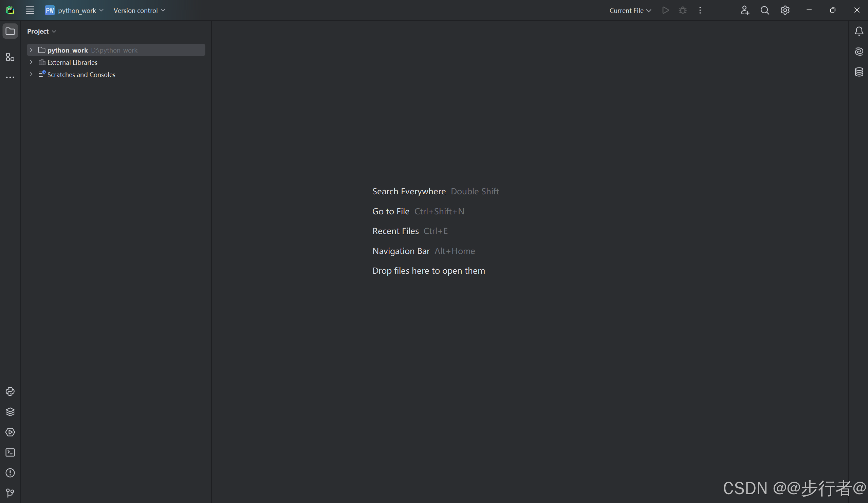Show more tool windows ellipsis
This screenshot has height=503, width=868.
[x=10, y=77]
